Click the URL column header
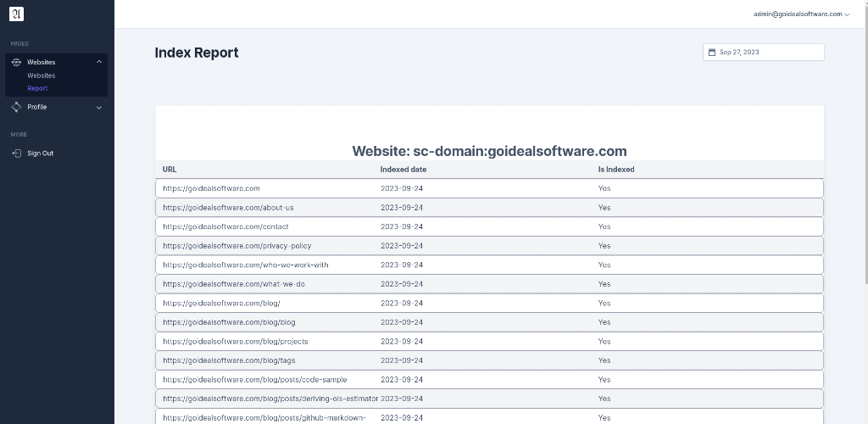The image size is (868, 424). coord(170,170)
